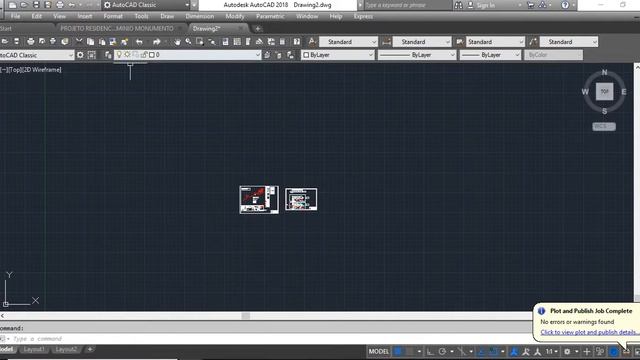Click the Workspace Settings gear in toolbar
This screenshot has height=360, width=640.
coord(80,55)
